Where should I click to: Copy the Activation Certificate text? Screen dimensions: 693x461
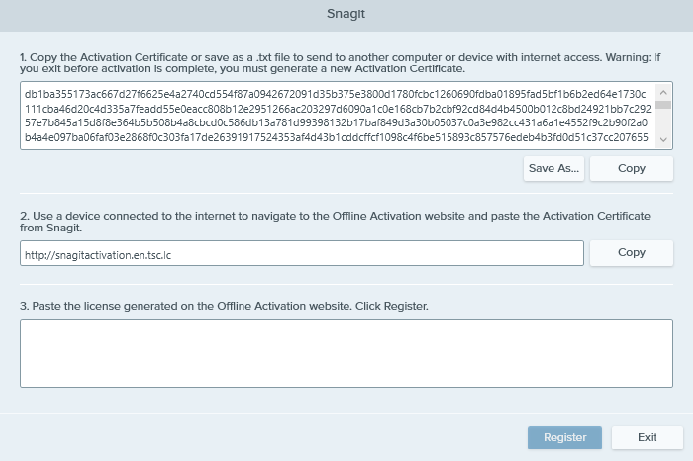(631, 168)
